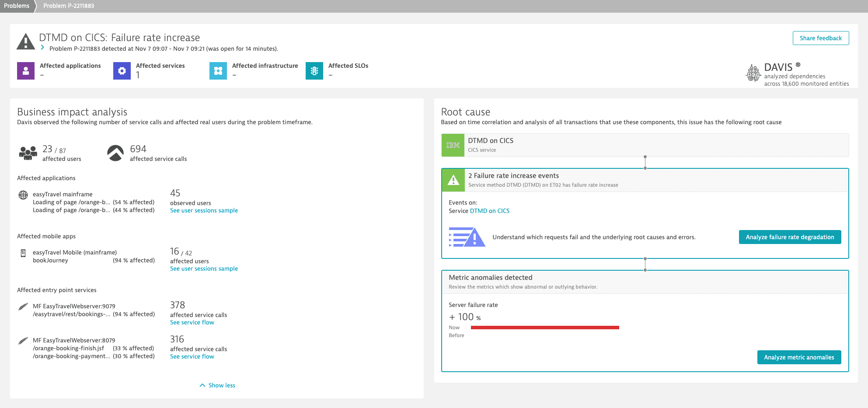Screen dimensions: 868x408
Task: Click Analyze metric anomalies button
Action: pyautogui.click(x=798, y=357)
